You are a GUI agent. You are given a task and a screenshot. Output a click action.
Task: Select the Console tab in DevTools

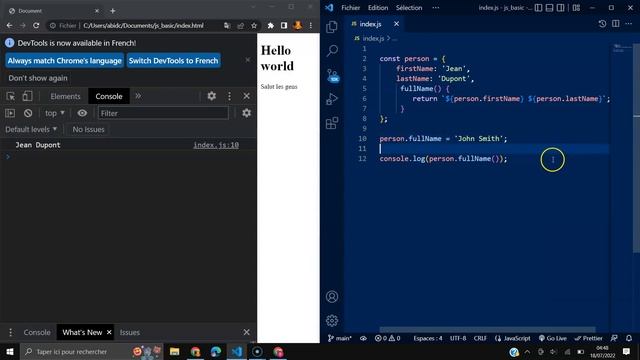click(x=109, y=96)
